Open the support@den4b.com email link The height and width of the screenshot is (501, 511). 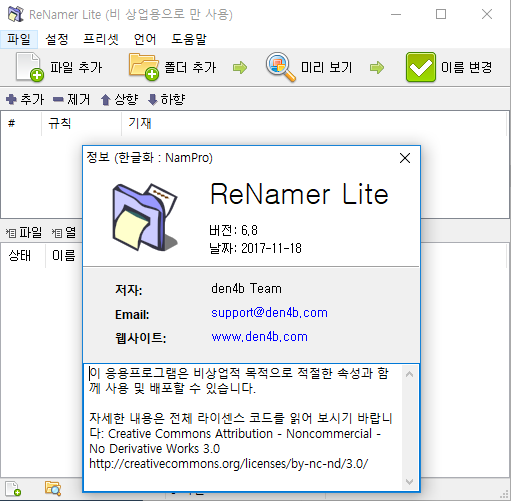[269, 313]
